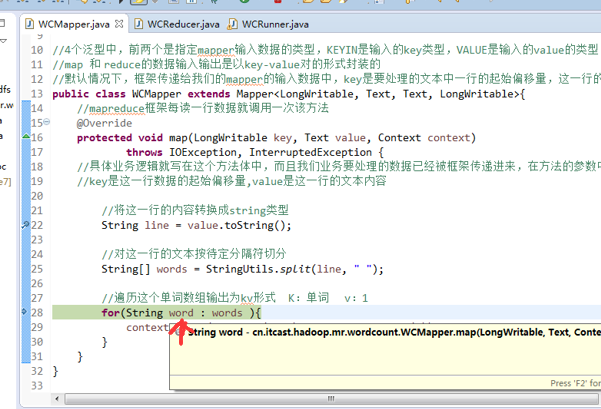Switch to the WCReducer.java editor tab
Viewport: 601px width, 409px height.
[177, 25]
